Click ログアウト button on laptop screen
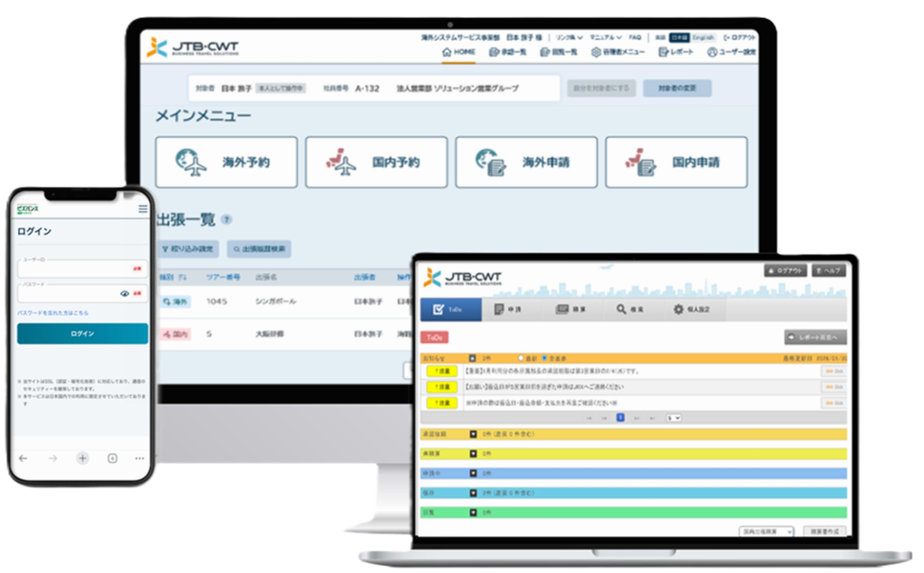924x573 pixels. 786,271
